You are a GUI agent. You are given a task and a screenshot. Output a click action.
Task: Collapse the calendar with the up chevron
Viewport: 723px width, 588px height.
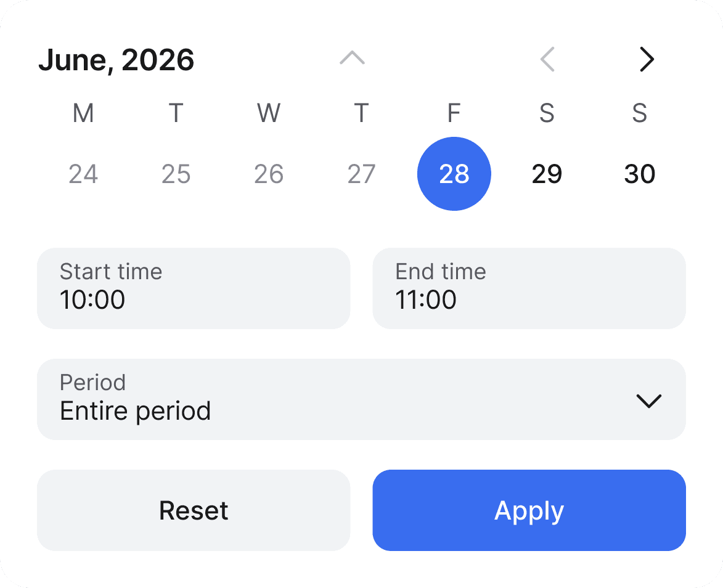click(352, 59)
